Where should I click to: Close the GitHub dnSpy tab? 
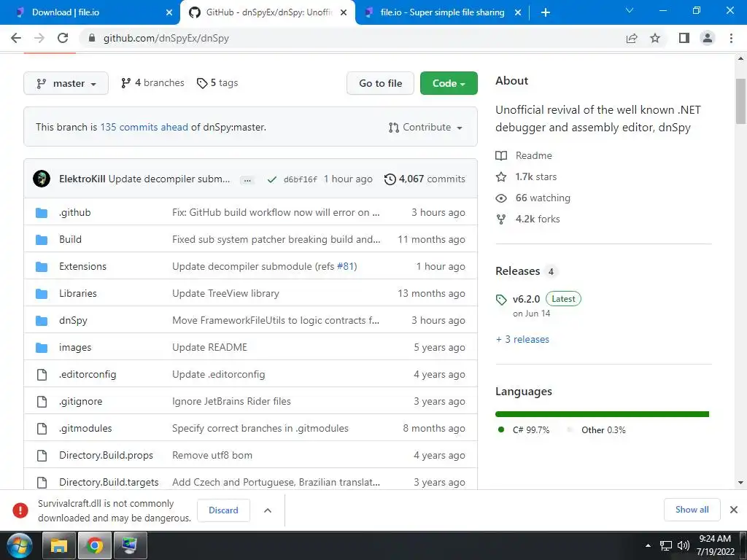coord(344,12)
